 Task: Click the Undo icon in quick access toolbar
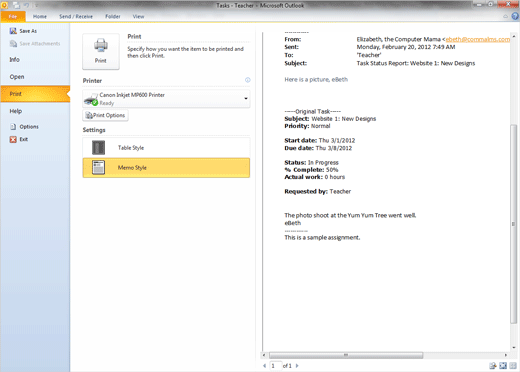[x=26, y=5]
